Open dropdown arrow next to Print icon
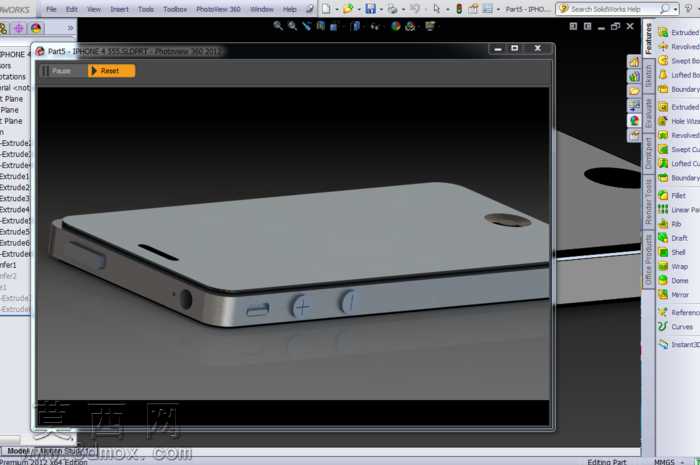700x465 pixels. coord(404,9)
